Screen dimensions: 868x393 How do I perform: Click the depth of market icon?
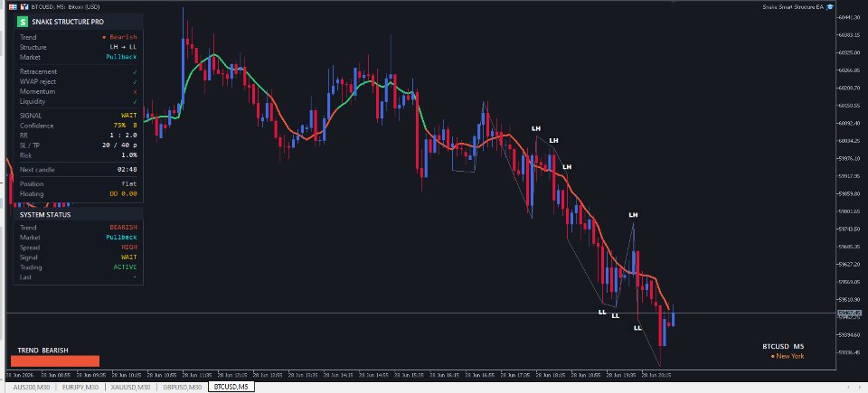(x=25, y=6)
